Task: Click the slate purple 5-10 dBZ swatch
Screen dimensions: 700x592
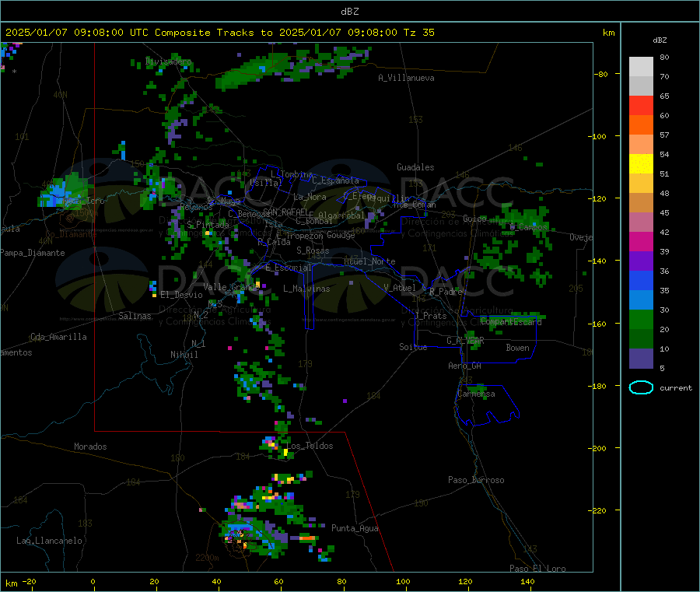Action: point(641,359)
